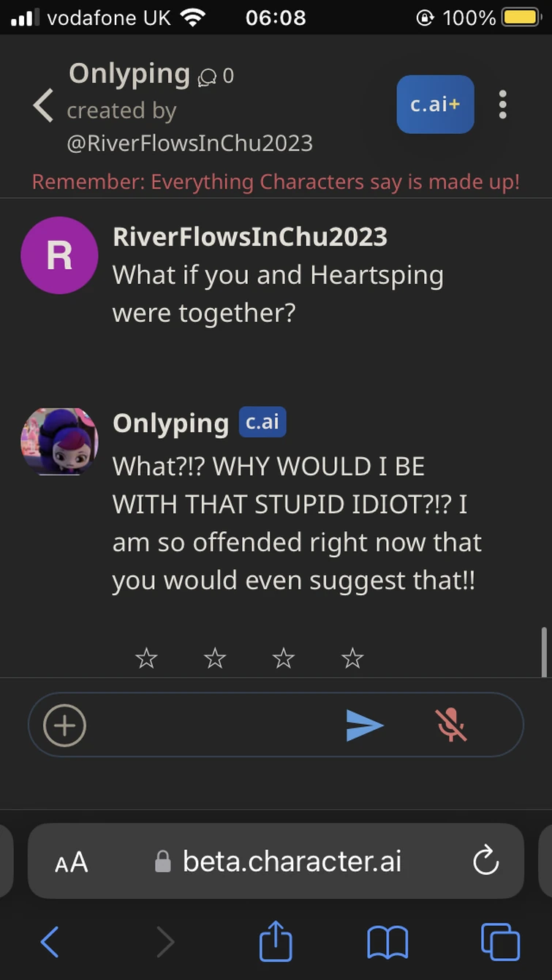Rate the reply with the first star
The image size is (552, 980).
[x=146, y=659]
